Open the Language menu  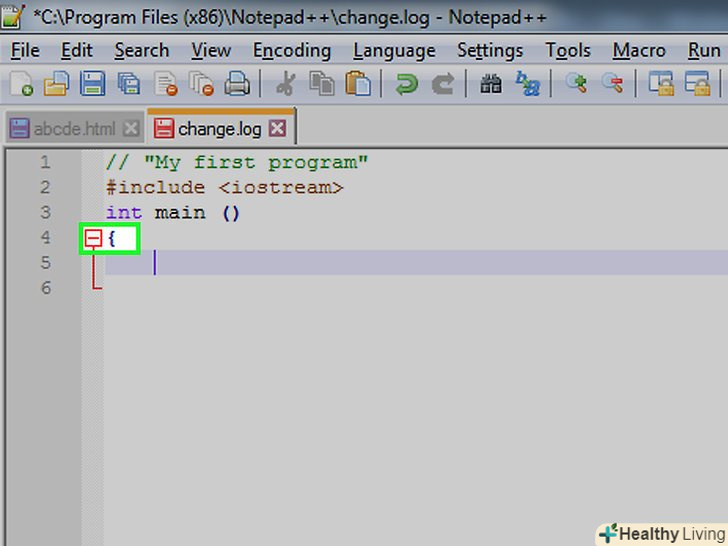point(394,50)
